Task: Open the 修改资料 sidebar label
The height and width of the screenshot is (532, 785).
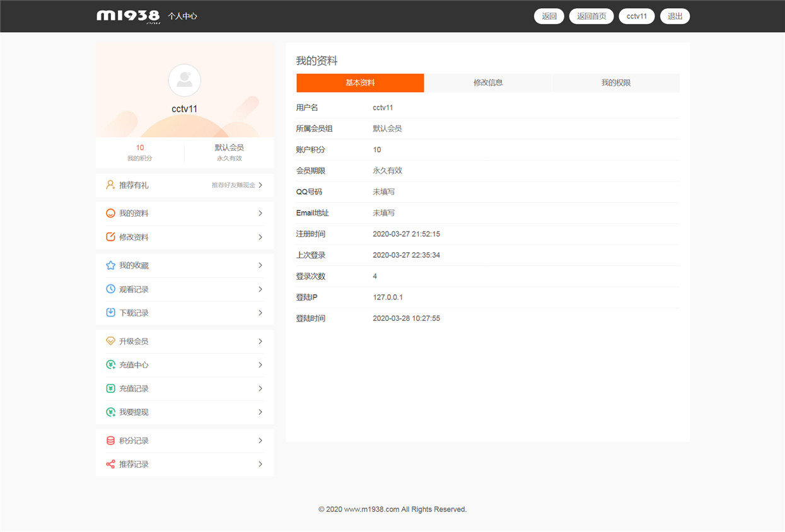Action: tap(134, 237)
